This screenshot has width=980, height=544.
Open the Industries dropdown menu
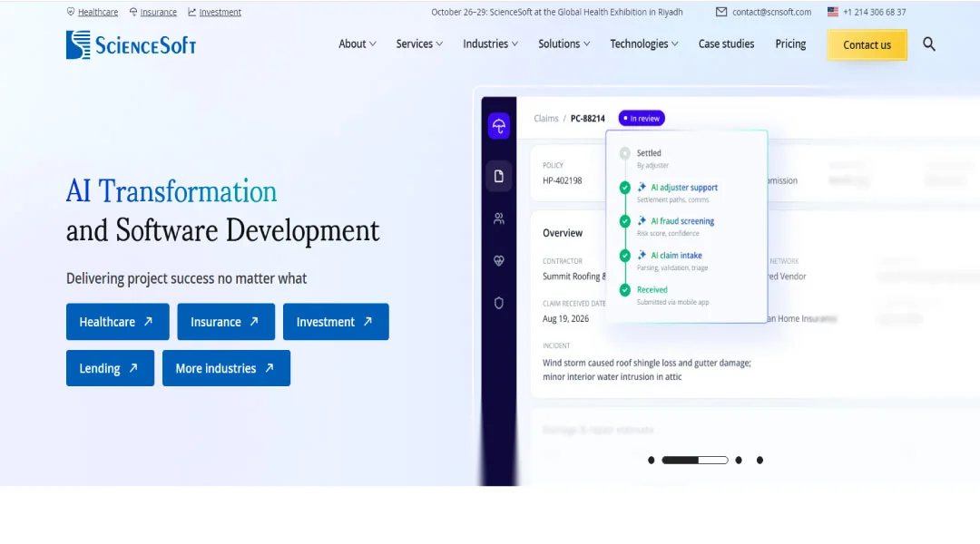tap(491, 44)
